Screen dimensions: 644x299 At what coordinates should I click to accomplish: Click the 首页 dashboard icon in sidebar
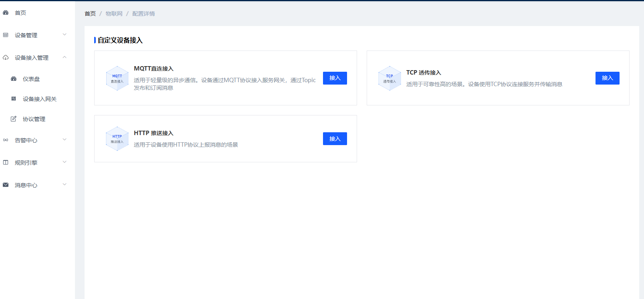pos(6,13)
